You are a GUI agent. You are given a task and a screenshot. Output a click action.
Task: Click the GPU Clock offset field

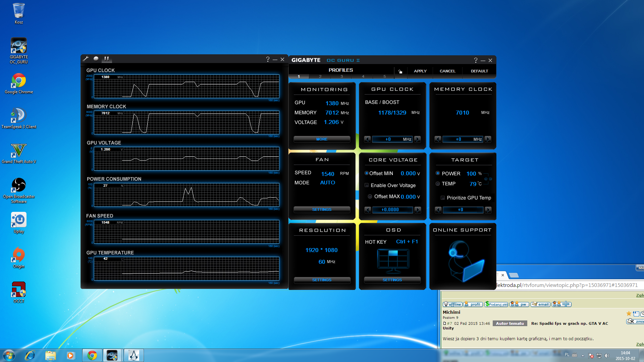[392, 139]
